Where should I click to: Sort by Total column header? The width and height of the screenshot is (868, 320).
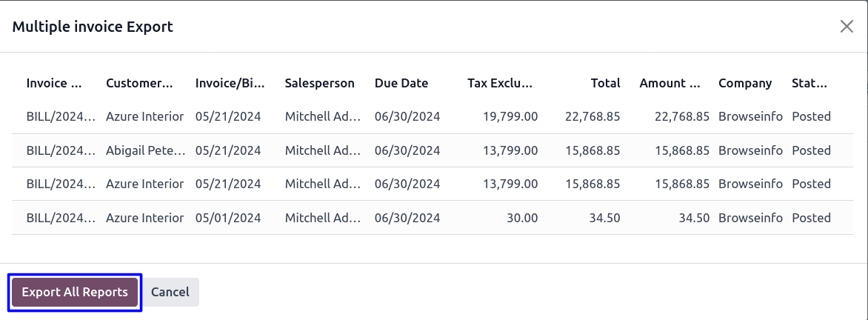click(605, 83)
